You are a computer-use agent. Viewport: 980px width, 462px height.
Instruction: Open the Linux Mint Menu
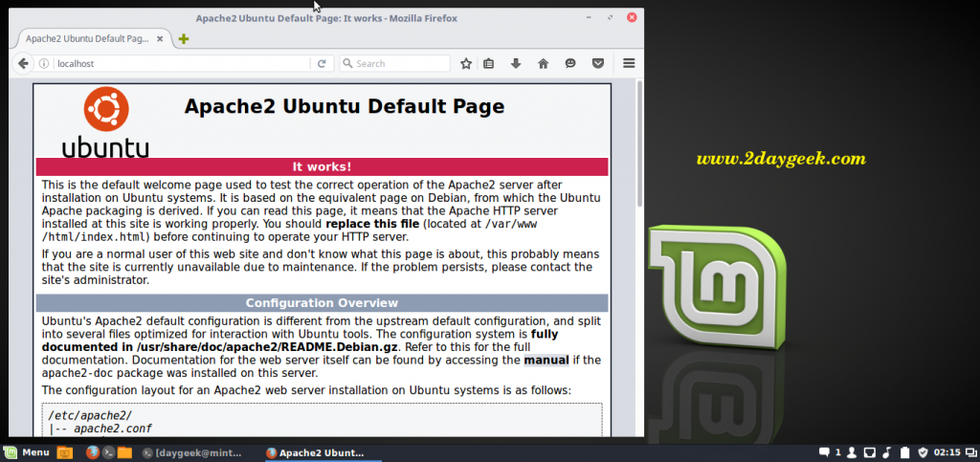coord(27,452)
